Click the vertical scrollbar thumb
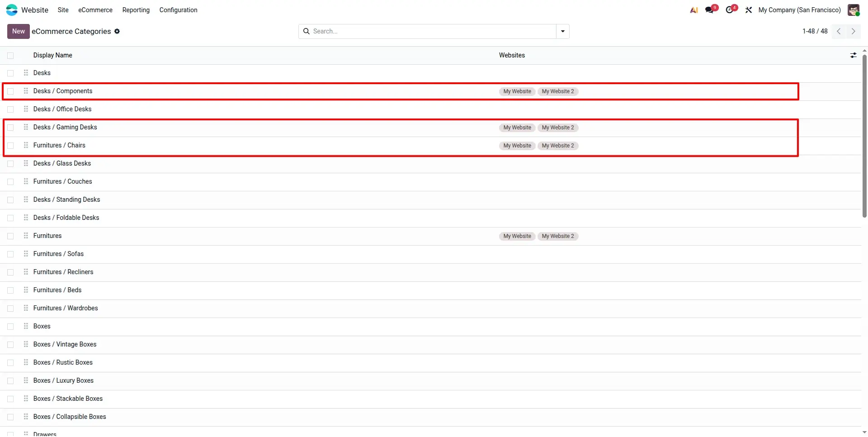868x437 pixels. [x=865, y=136]
